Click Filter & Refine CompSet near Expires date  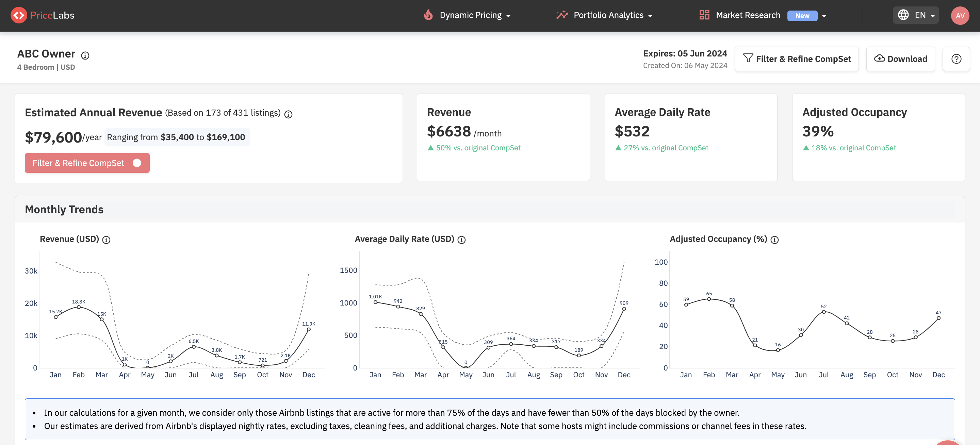(x=797, y=59)
